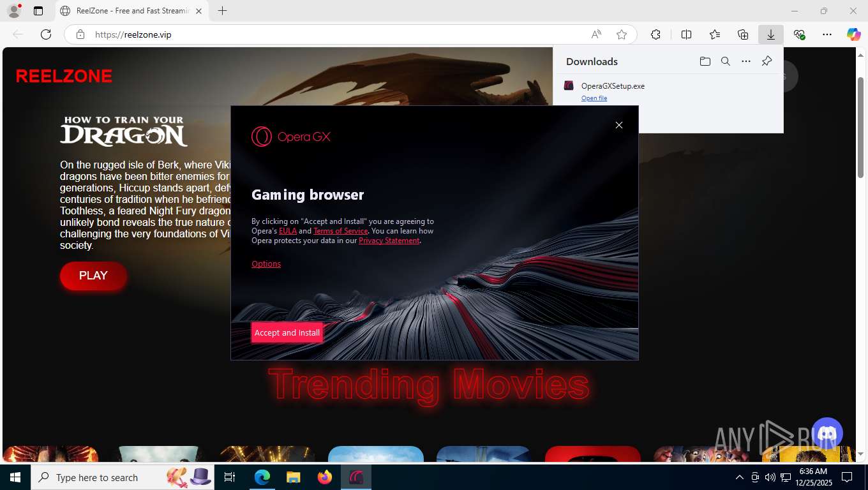Pin the Downloads panel

(767, 61)
